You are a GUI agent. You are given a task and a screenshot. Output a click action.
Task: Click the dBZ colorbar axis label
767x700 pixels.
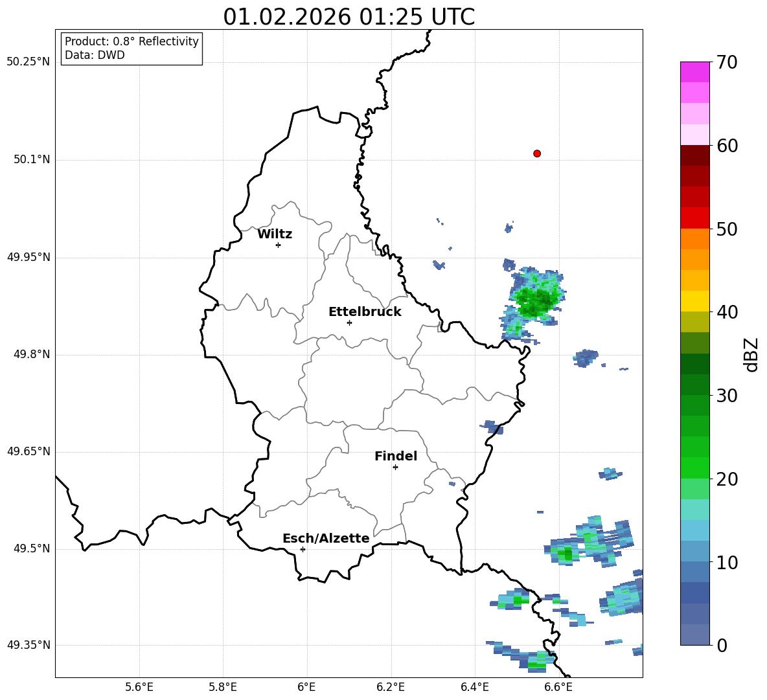click(x=751, y=354)
